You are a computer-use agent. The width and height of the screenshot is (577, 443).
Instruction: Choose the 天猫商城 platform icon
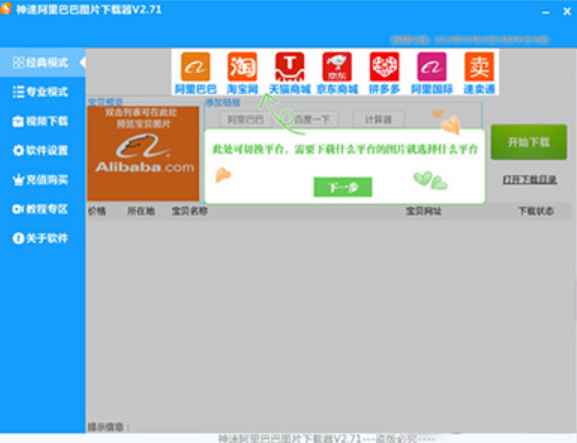pyautogui.click(x=290, y=67)
